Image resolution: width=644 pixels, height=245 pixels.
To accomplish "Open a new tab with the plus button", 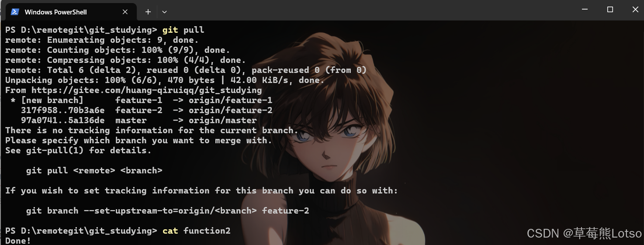I will [x=148, y=12].
